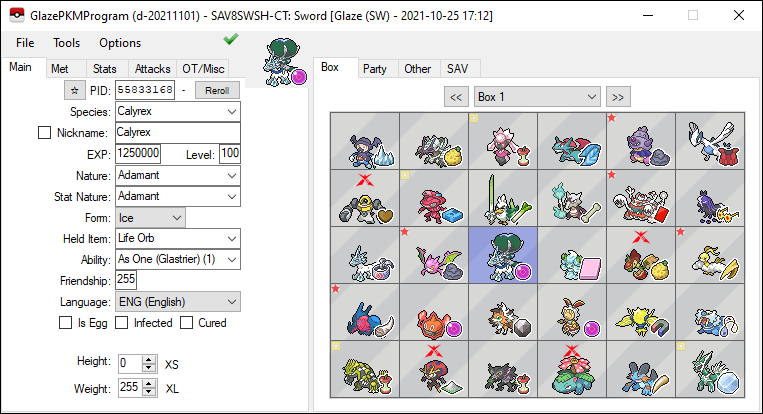
Task: Open the Box 1 selector dropdown
Action: [537, 97]
